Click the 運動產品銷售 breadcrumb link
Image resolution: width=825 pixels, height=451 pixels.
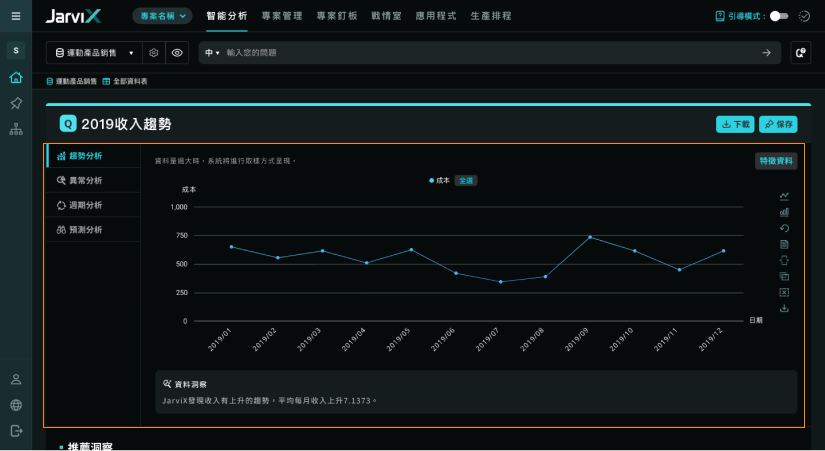tap(72, 81)
